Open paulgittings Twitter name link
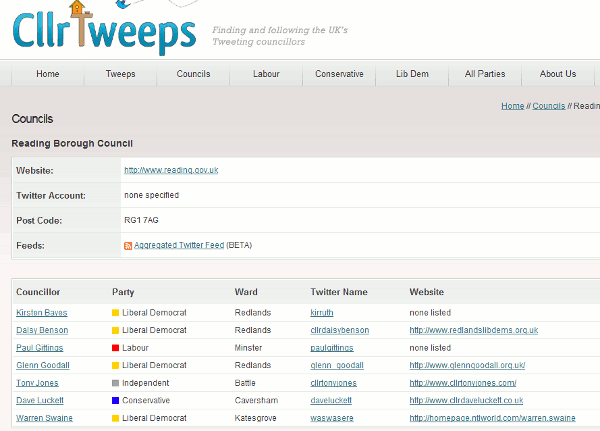The width and height of the screenshot is (600, 431). (x=332, y=348)
